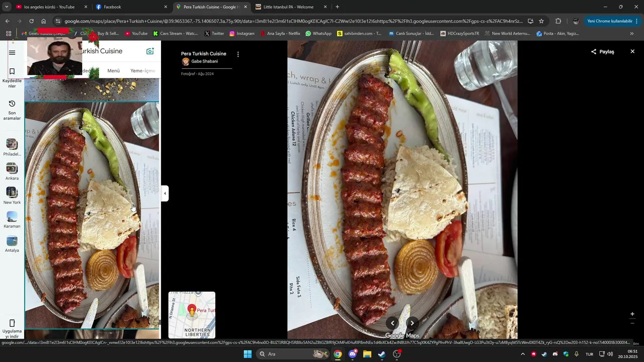644x362 pixels.
Task: Go back in the browser
Action: (x=7, y=21)
